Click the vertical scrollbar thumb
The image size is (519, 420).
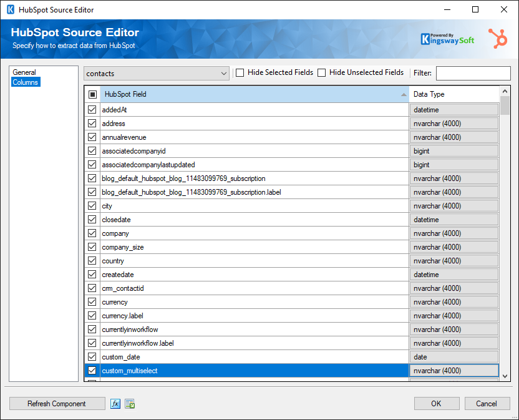(x=505, y=105)
